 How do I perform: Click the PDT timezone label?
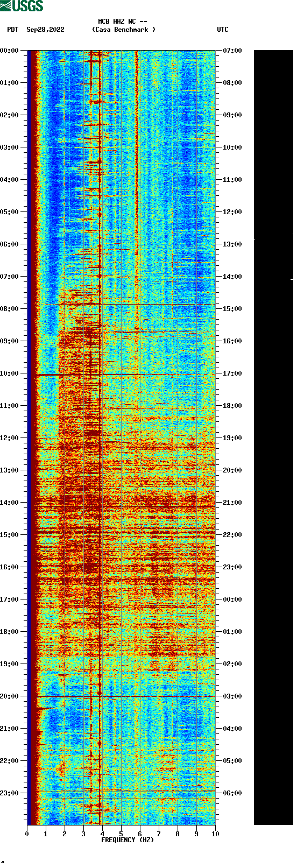pyautogui.click(x=12, y=30)
